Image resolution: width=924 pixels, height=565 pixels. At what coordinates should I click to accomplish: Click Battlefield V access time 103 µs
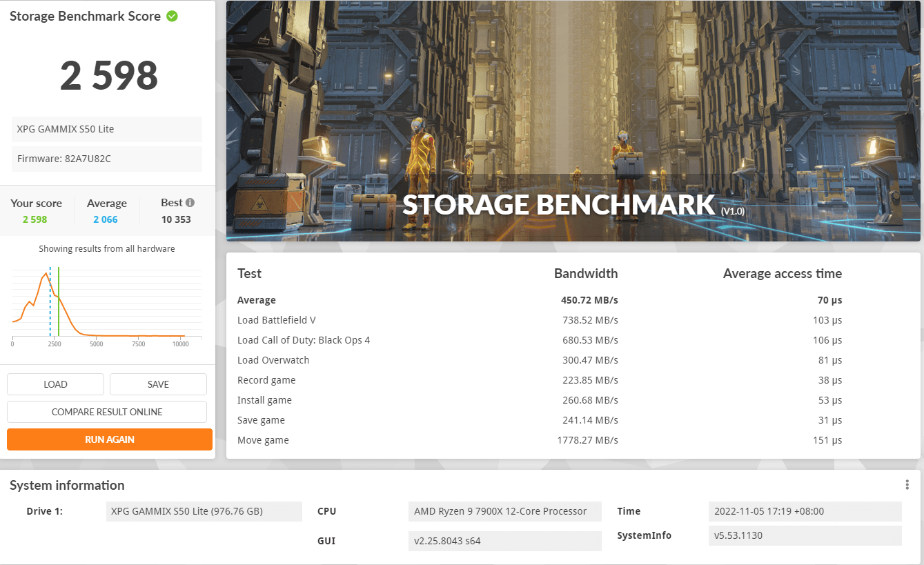point(827,320)
